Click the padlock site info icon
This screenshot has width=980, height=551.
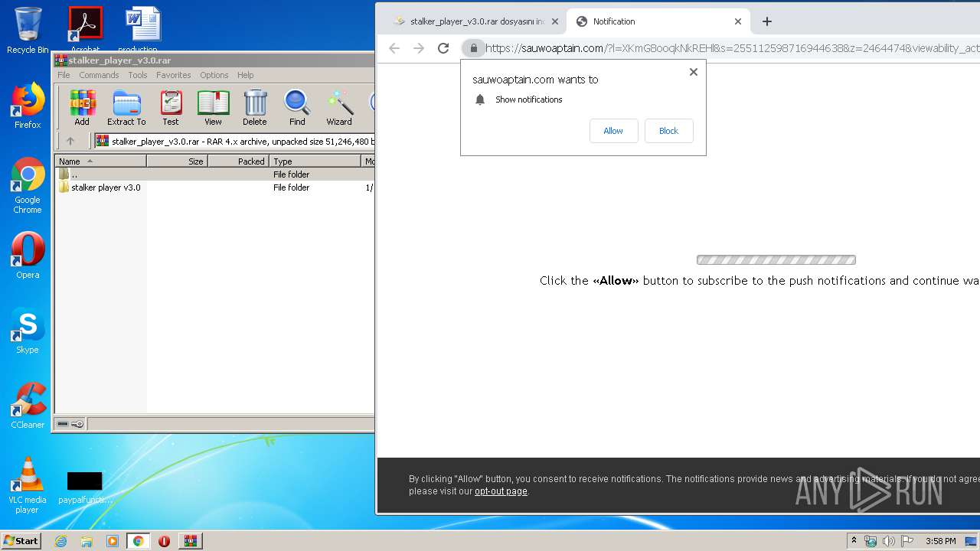point(473,48)
